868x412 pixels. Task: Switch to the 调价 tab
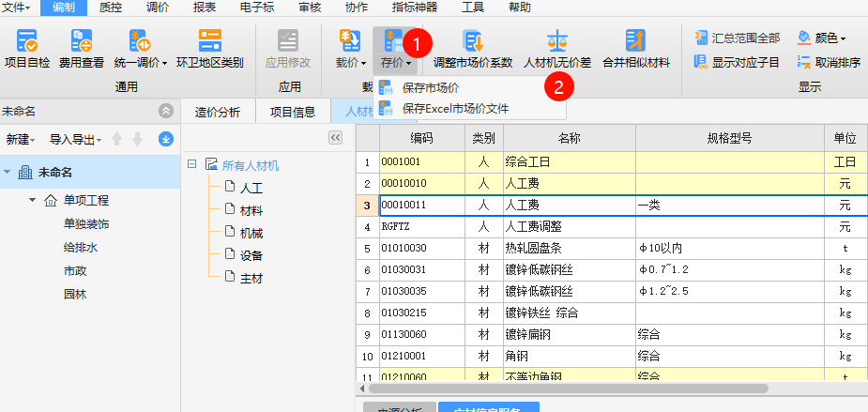[x=158, y=8]
